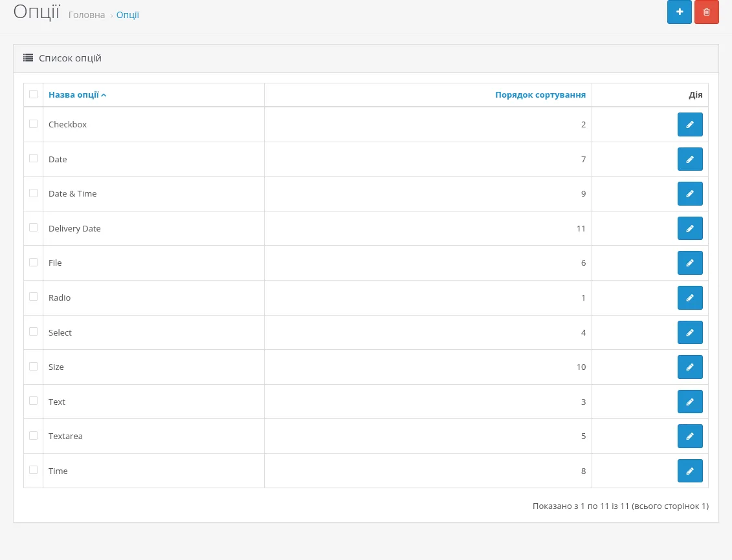
Task: Open pencil edit for Delivery Date row
Action: tap(690, 228)
